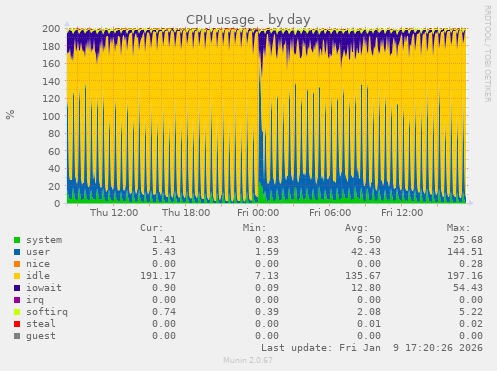Click the green system legend swatch
This screenshot has width=497, height=371.
[x=17, y=240]
